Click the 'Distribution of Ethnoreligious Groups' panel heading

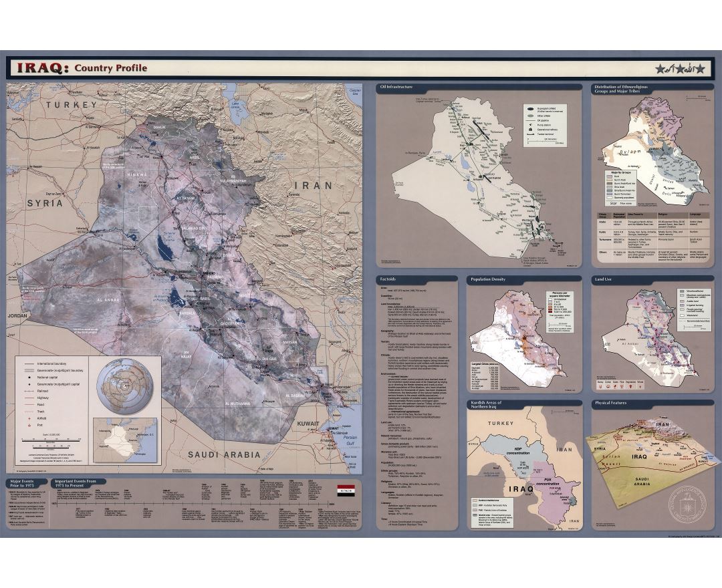point(621,89)
